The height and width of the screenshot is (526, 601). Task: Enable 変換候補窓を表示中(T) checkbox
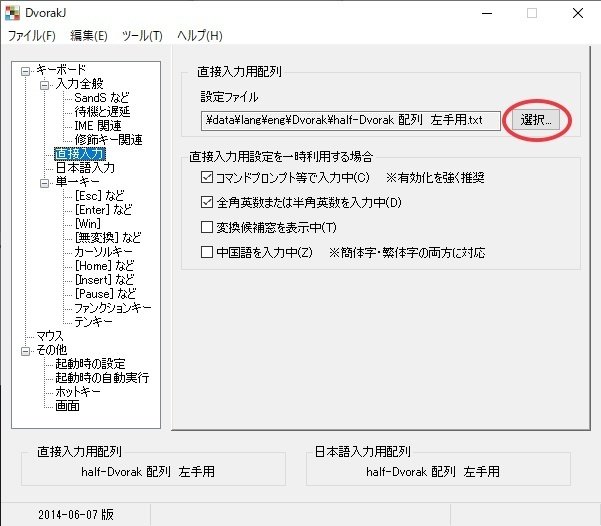(x=207, y=227)
